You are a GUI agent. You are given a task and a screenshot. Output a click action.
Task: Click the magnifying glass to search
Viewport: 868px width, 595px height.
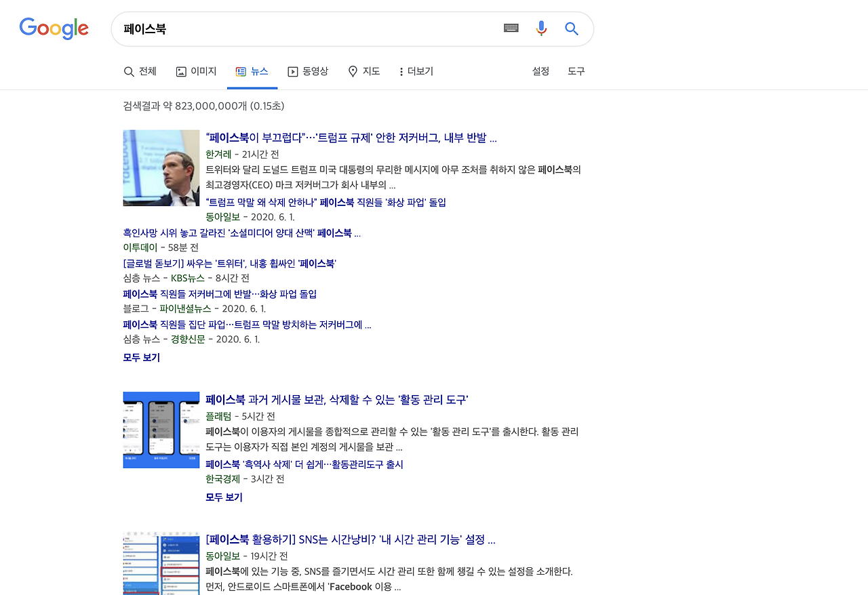[571, 28]
